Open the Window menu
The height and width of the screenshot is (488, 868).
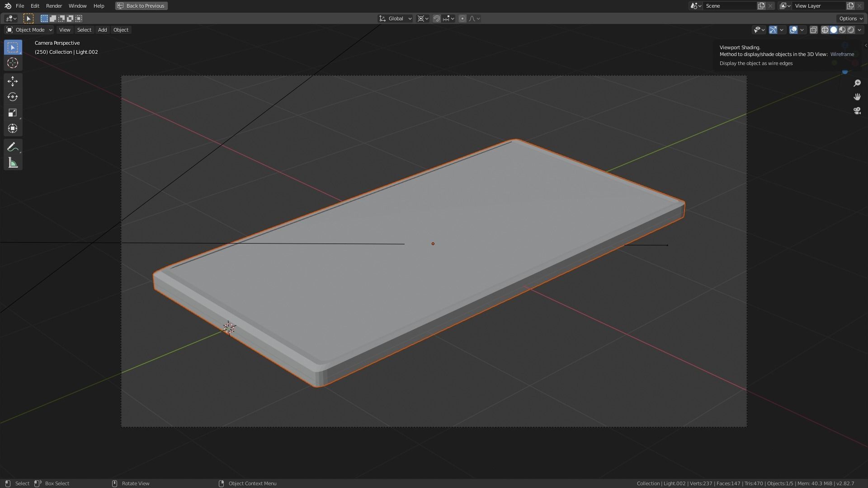pyautogui.click(x=77, y=6)
